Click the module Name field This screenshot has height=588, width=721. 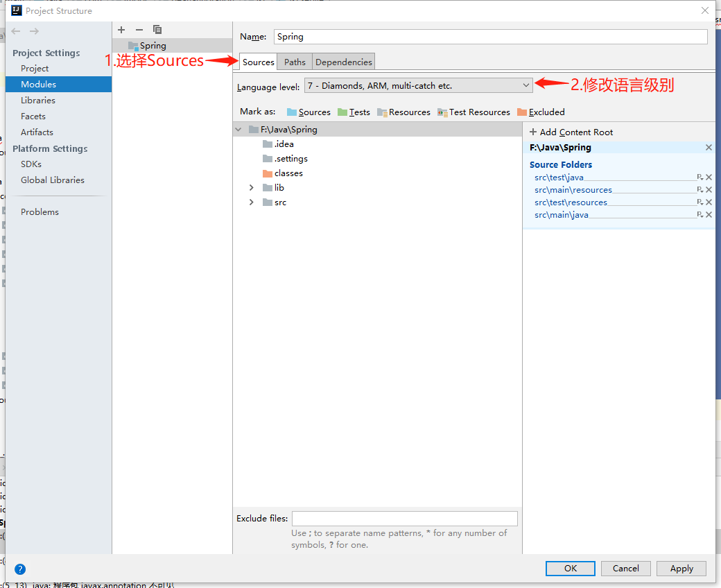point(491,37)
